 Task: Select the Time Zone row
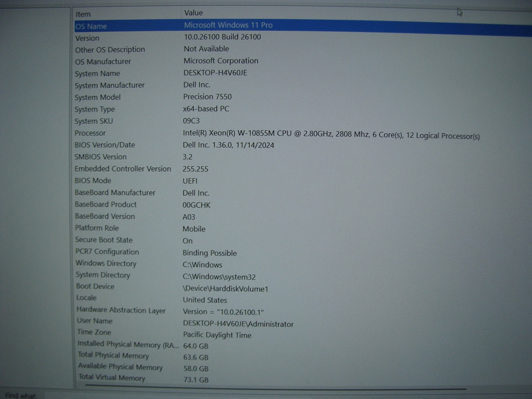click(94, 332)
